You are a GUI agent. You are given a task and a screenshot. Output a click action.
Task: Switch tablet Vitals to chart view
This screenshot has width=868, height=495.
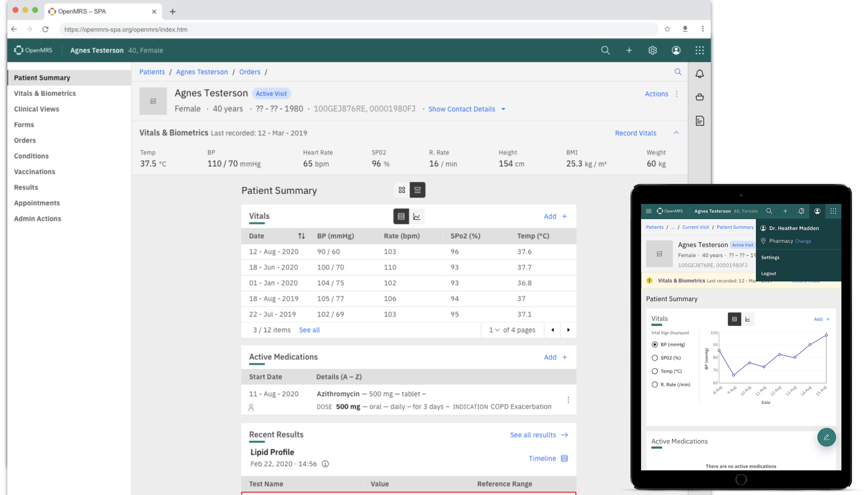[748, 319]
